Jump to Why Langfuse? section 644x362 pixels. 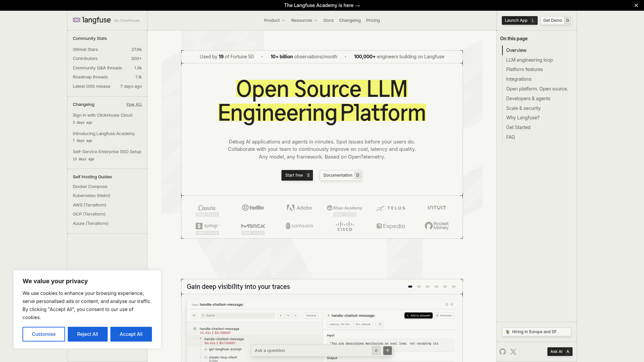523,118
